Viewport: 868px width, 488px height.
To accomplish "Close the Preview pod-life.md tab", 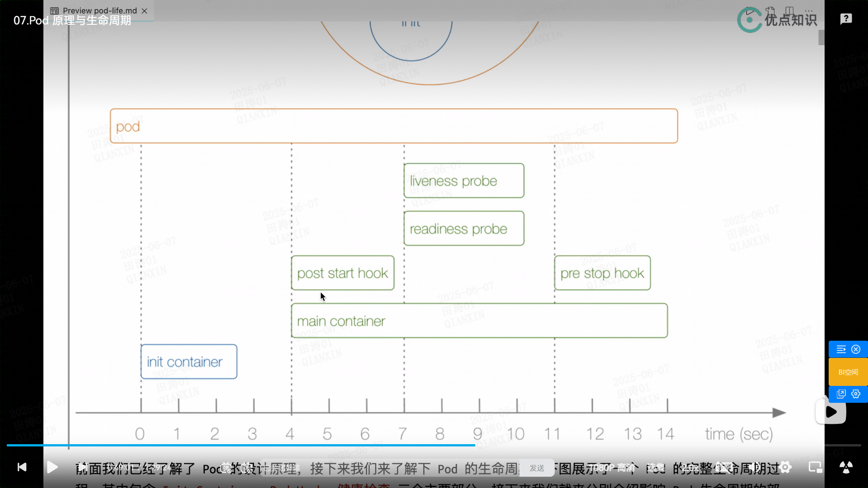I will point(144,10).
